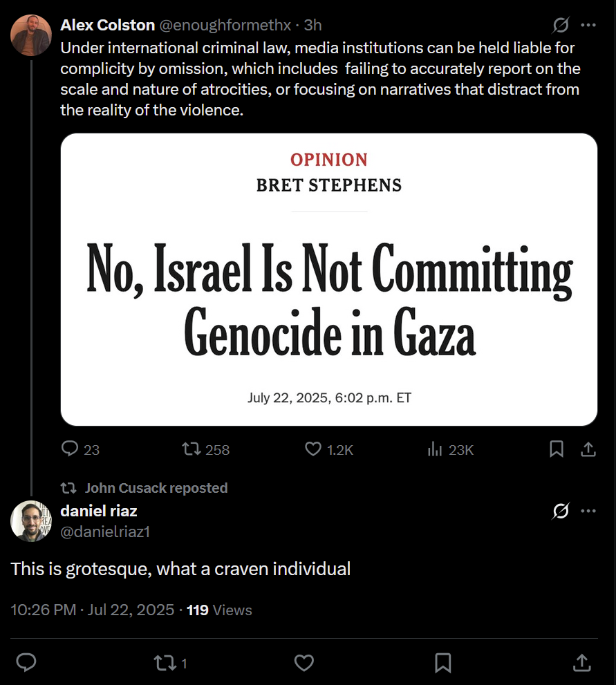Image resolution: width=616 pixels, height=685 pixels.
Task: Repost the tweet with 258 reposts
Action: click(206, 449)
